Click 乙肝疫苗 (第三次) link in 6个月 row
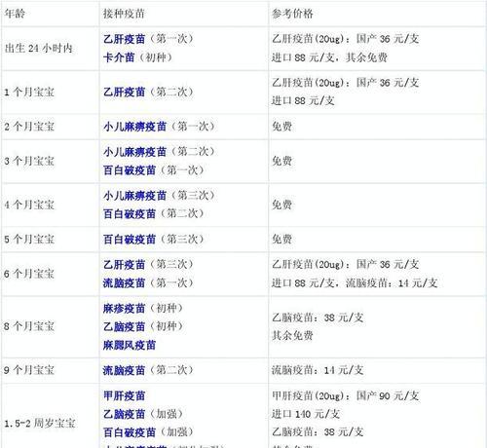Screen dimensions: 487x448 click(124, 265)
